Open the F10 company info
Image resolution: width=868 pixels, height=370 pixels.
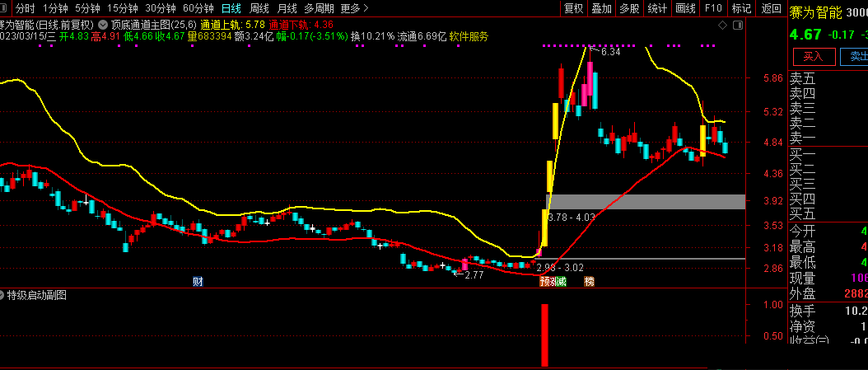(x=713, y=8)
